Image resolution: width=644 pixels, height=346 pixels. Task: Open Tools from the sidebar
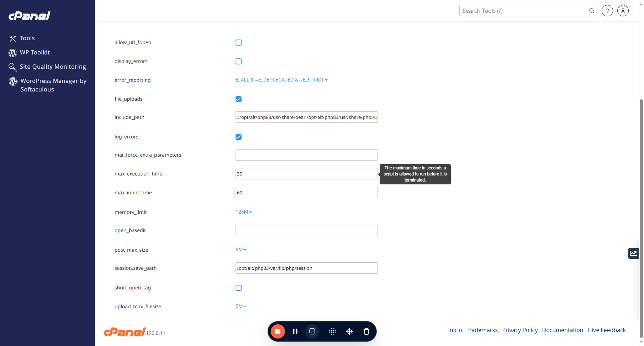pos(27,38)
